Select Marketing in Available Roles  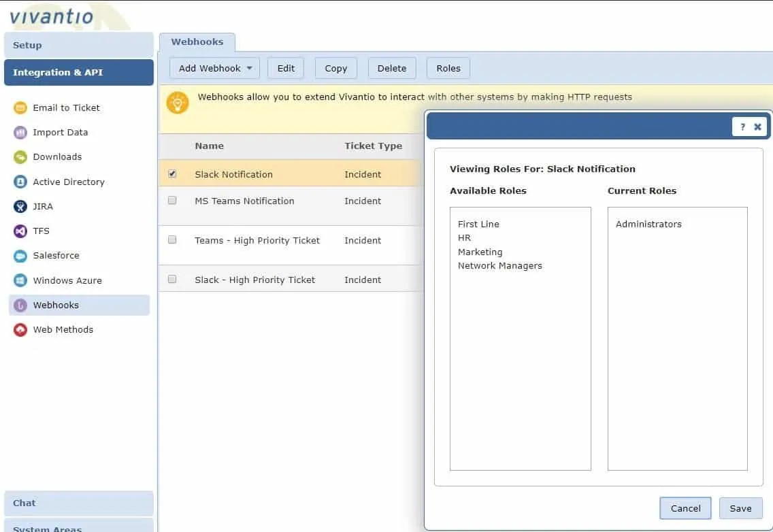(480, 252)
